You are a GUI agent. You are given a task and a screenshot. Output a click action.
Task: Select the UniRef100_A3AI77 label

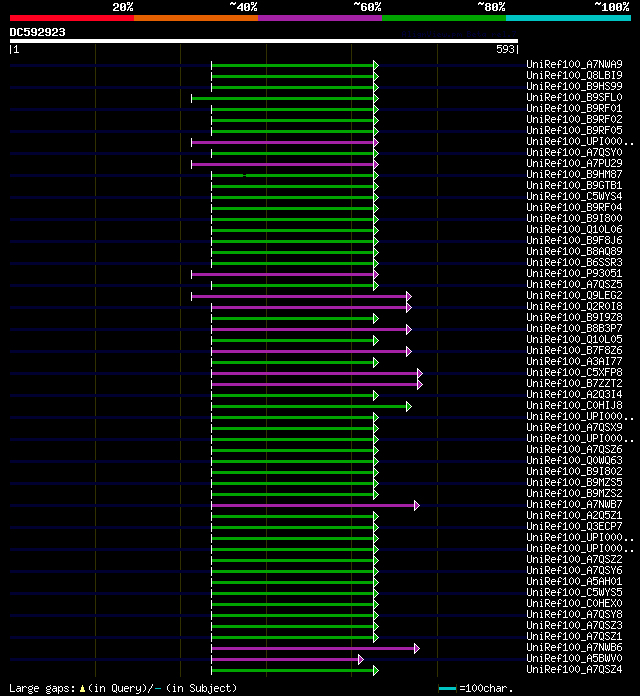click(x=574, y=361)
